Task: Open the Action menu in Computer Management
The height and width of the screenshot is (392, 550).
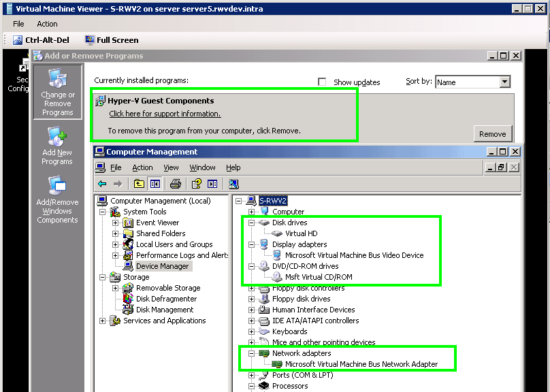Action: coord(142,167)
